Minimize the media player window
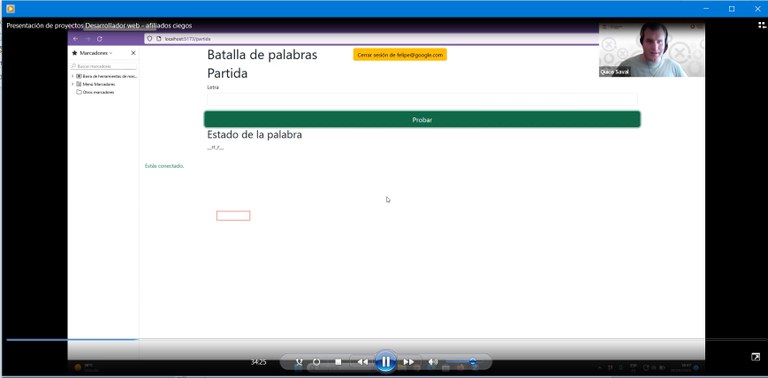The width and height of the screenshot is (768, 378). click(x=706, y=8)
